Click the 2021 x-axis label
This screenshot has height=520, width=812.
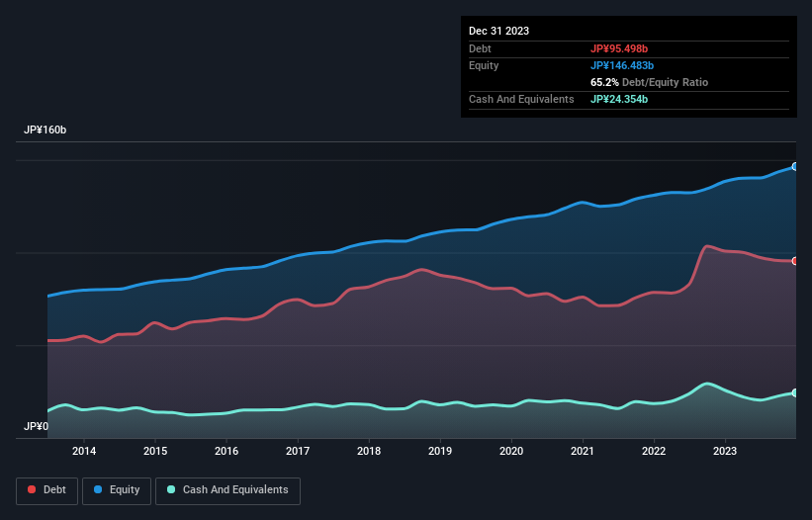583,451
